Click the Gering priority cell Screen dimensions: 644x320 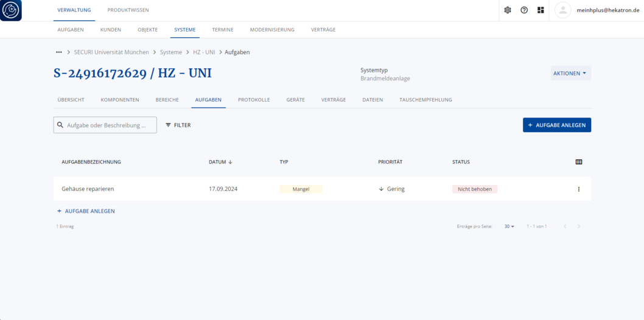coord(392,189)
